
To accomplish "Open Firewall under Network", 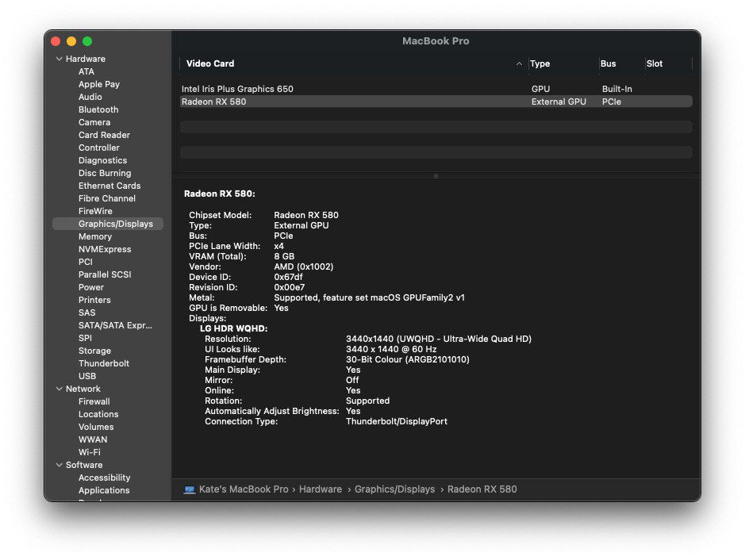I will click(94, 402).
